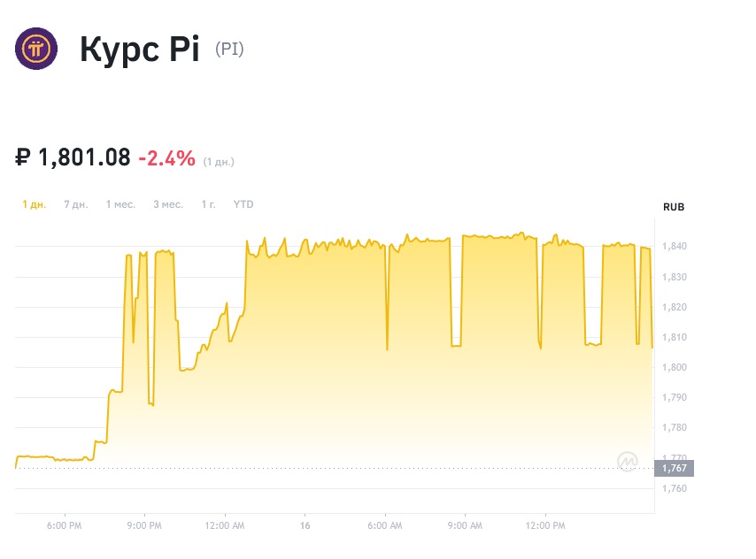Click the 9:00 AM time axis label
Viewport: 756px width, 559px height.
tap(465, 525)
